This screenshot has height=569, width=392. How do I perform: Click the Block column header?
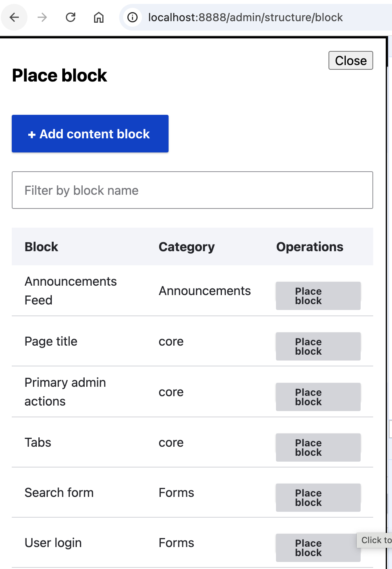click(42, 247)
